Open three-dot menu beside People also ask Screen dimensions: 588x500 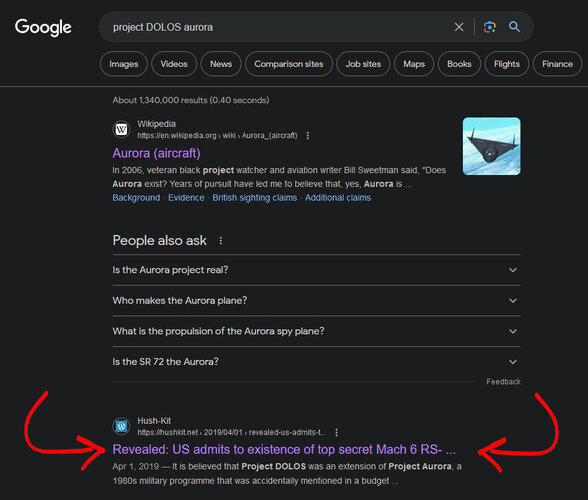[220, 240]
